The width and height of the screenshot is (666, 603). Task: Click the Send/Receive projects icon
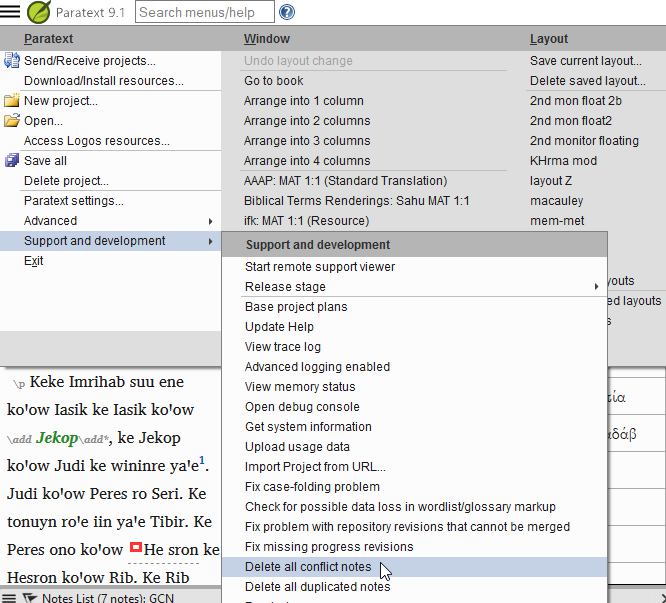[x=11, y=61]
